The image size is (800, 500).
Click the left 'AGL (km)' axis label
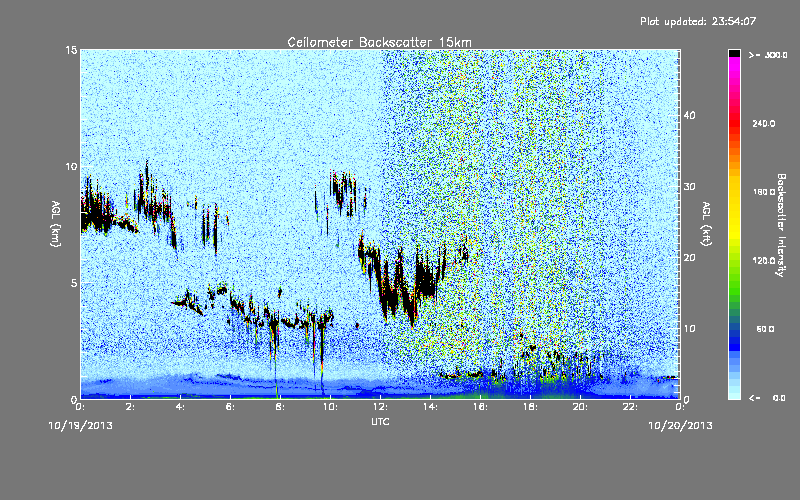pyautogui.click(x=56, y=223)
